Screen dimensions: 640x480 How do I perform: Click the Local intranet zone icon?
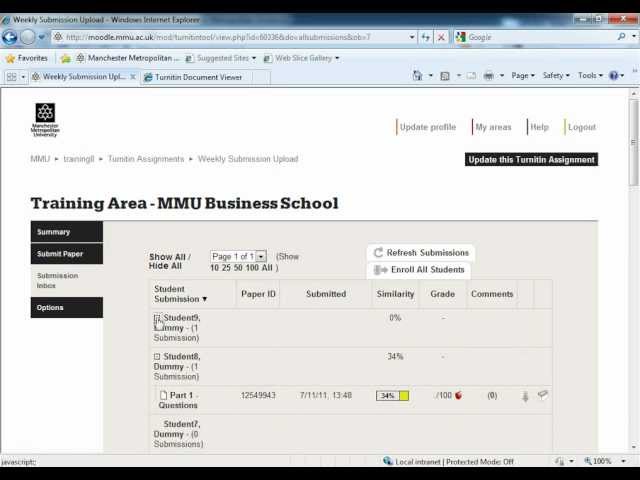388,461
